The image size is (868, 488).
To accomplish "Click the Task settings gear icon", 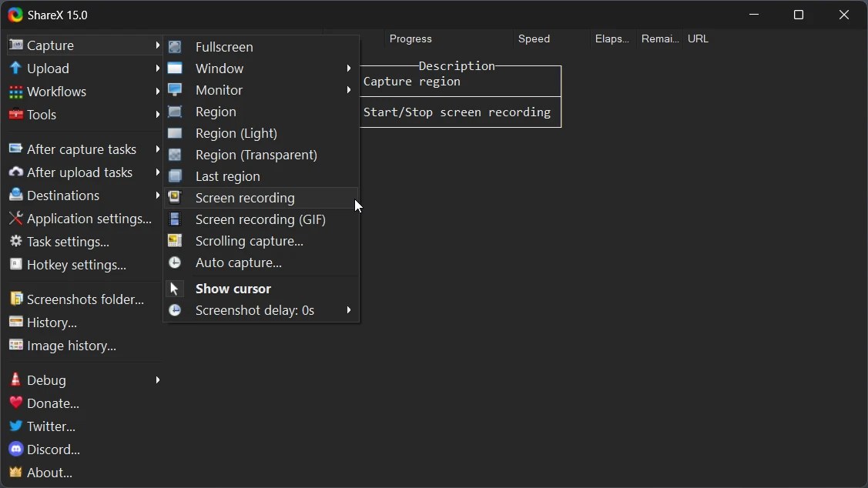I will click(x=16, y=241).
